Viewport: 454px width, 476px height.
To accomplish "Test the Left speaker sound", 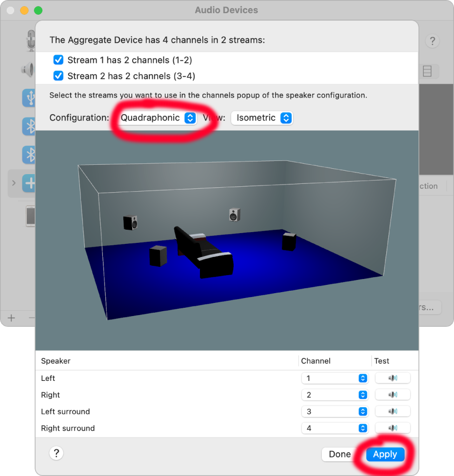I will click(393, 378).
